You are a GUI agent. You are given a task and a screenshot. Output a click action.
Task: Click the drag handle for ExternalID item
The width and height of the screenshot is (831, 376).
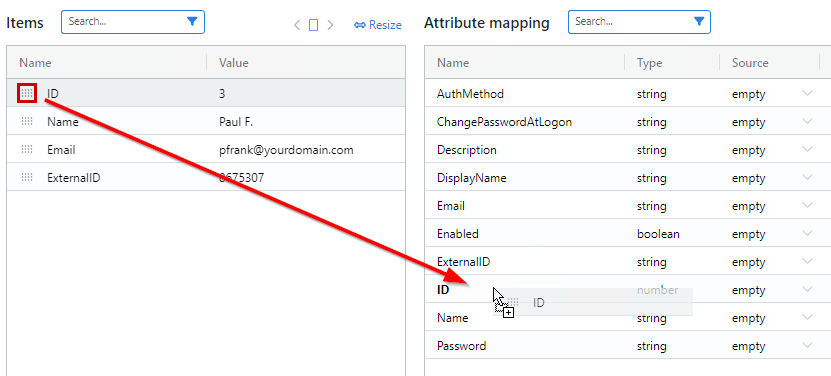point(27,178)
